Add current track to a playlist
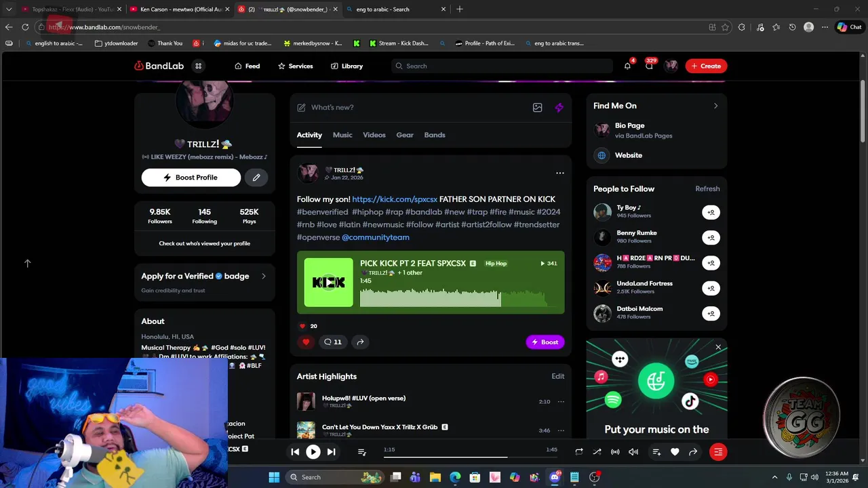Viewport: 868px width, 488px height. [x=656, y=452]
